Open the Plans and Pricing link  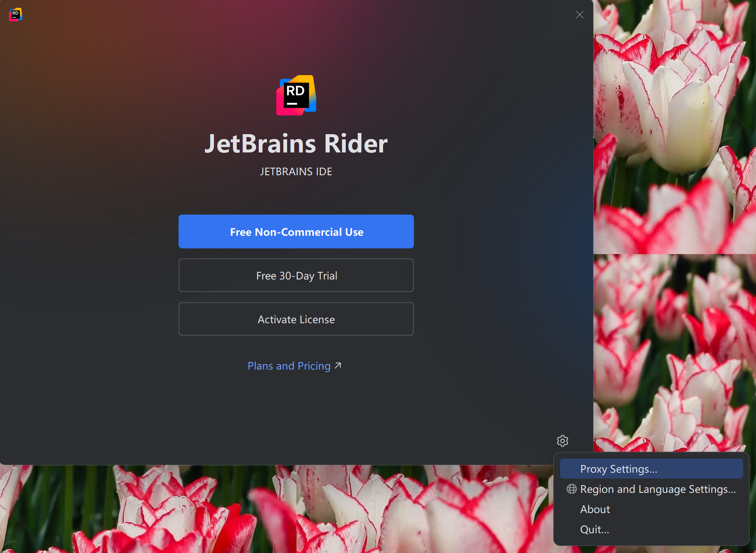click(289, 366)
